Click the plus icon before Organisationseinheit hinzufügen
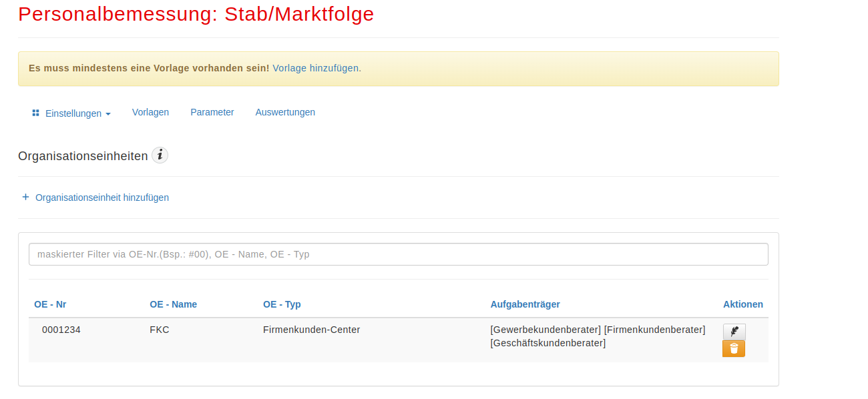 coord(25,197)
